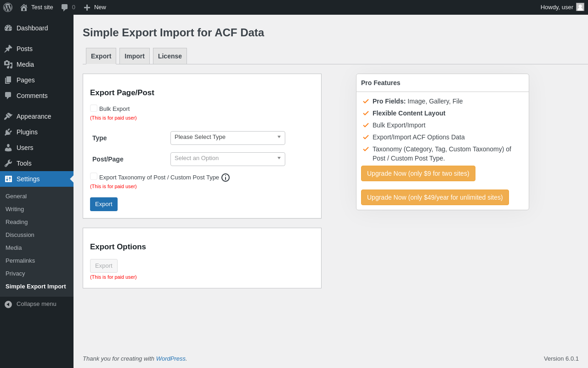Open the License tab
Viewport: 588px width, 368px height.
(x=170, y=56)
